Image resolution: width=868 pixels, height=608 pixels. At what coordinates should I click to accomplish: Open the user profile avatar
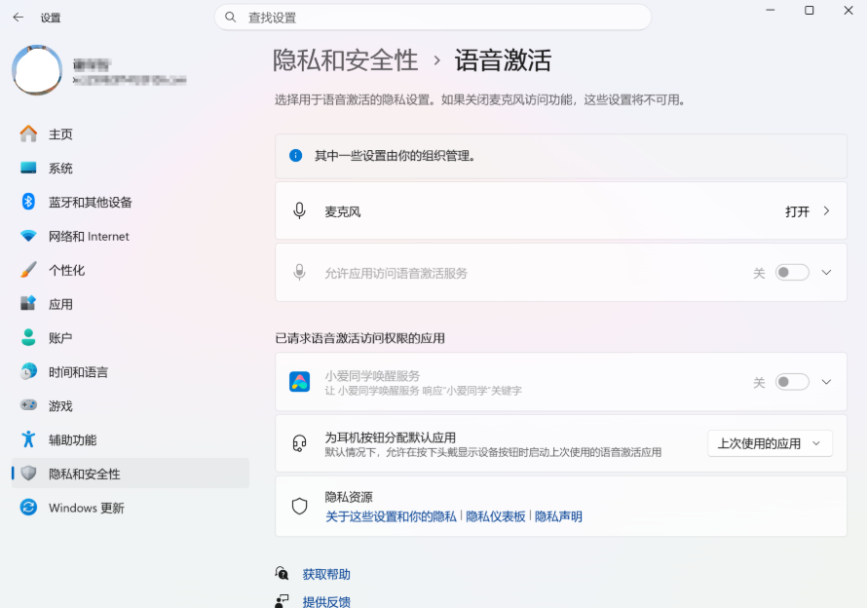click(37, 70)
